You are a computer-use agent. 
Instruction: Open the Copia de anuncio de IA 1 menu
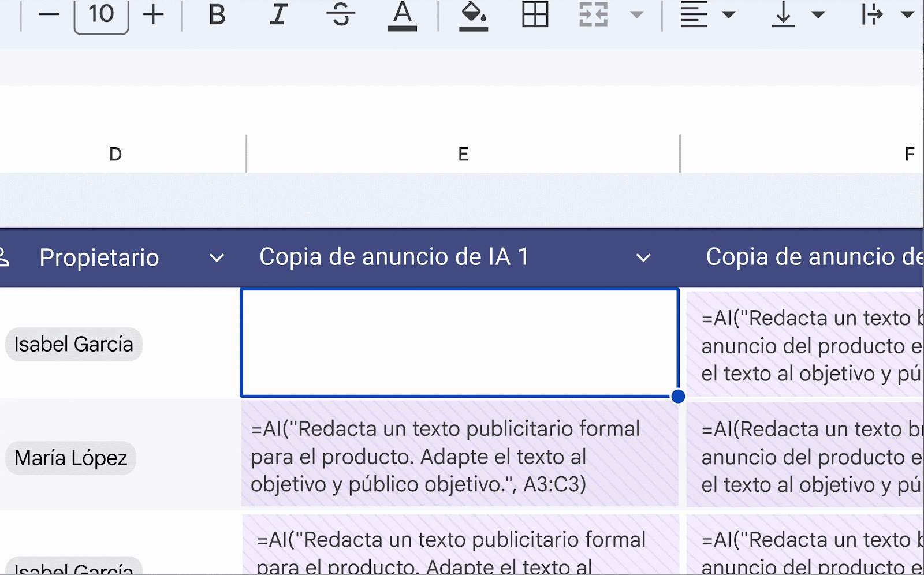pyautogui.click(x=643, y=258)
